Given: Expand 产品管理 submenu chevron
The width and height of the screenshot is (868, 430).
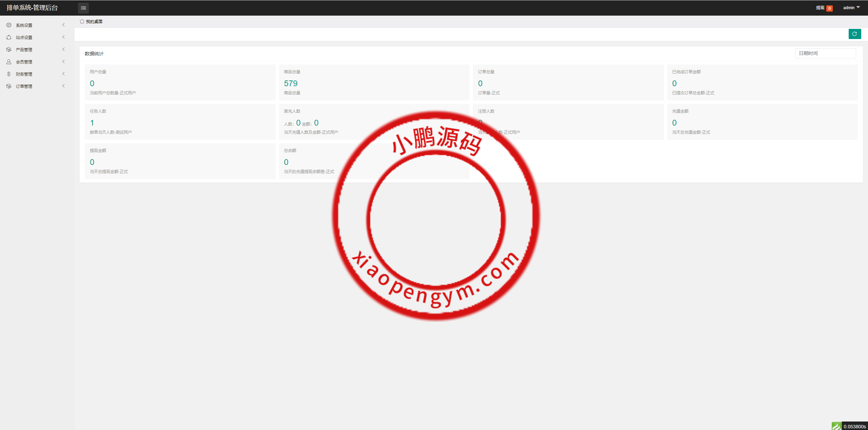Looking at the screenshot, I should (63, 50).
